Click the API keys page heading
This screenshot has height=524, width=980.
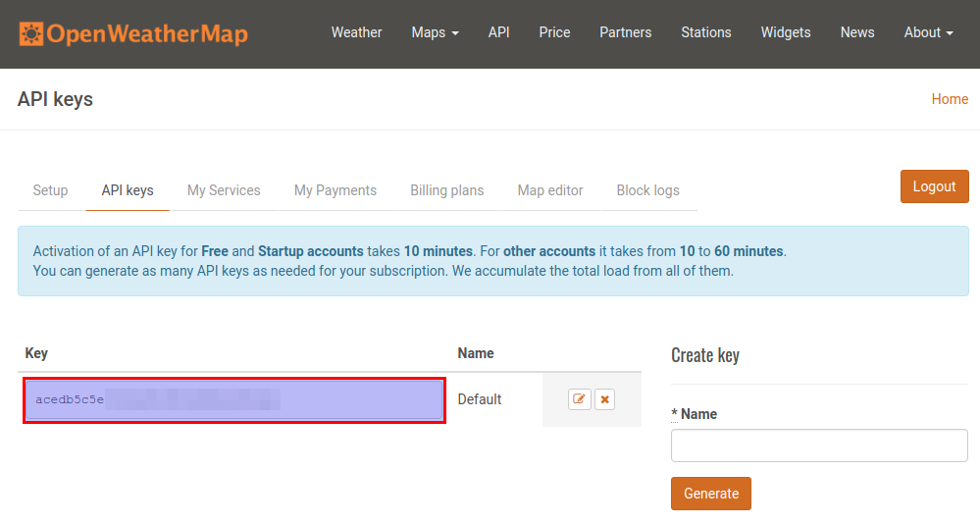(55, 99)
